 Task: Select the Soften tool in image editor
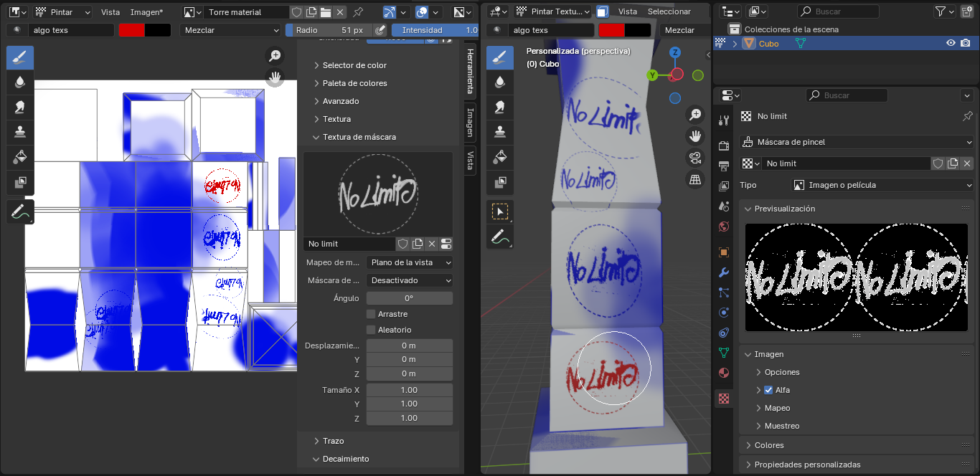(20, 82)
